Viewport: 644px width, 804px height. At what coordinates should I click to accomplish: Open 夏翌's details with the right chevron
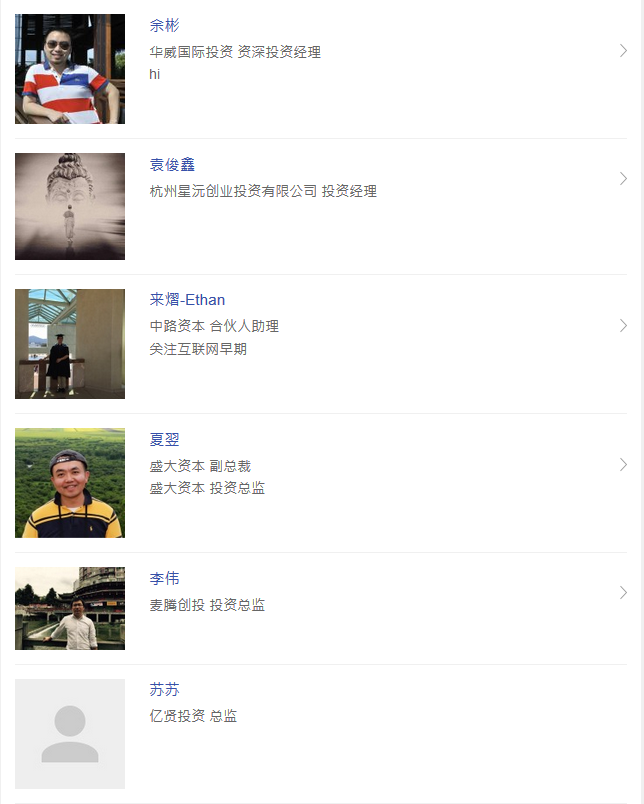point(623,465)
